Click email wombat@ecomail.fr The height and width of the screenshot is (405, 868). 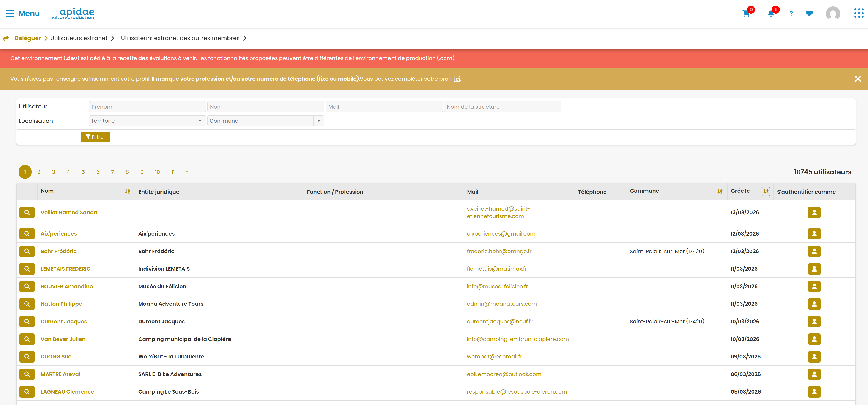494,356
